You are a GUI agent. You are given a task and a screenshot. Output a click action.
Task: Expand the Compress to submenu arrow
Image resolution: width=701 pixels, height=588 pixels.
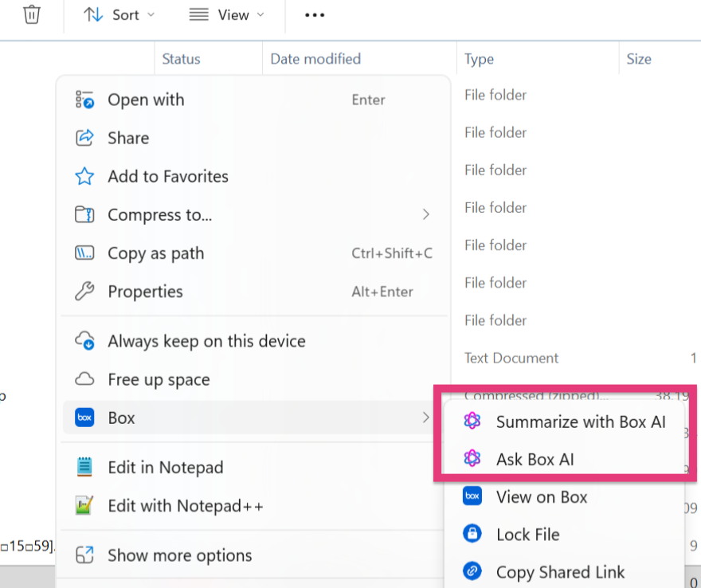click(426, 214)
